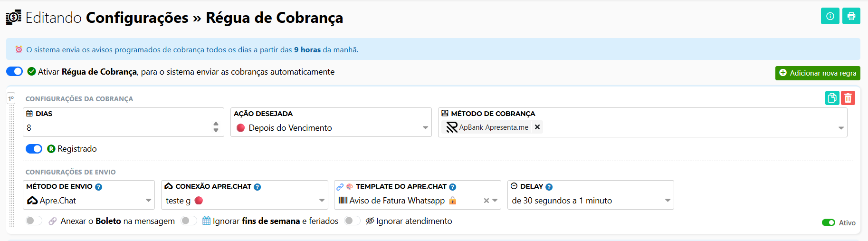Enable Anexar o Boleto na mensagem
The height and width of the screenshot is (241, 868).
34,221
